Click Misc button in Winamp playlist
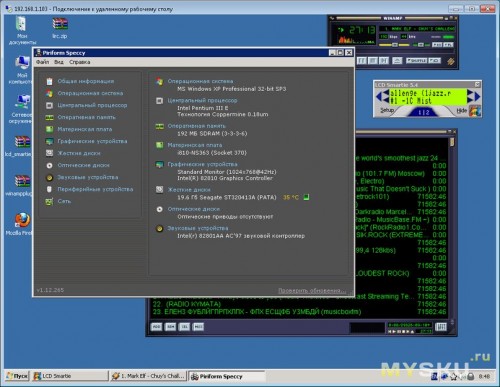The width and height of the screenshot is (500, 387). tap(198, 326)
